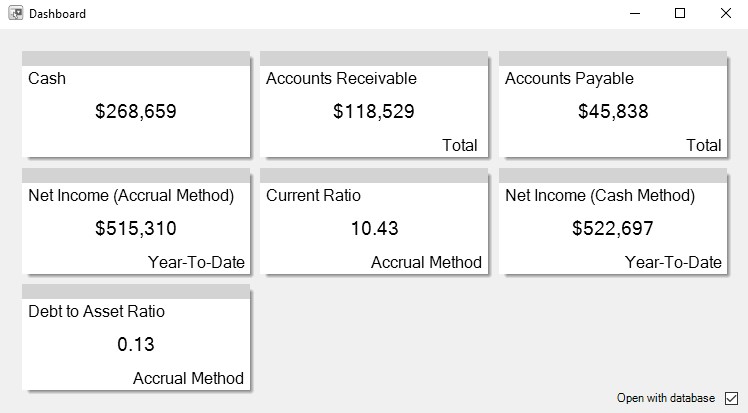Viewport: 748px width, 413px height.
Task: Click the Current Ratio value 10.43
Action: (x=374, y=228)
